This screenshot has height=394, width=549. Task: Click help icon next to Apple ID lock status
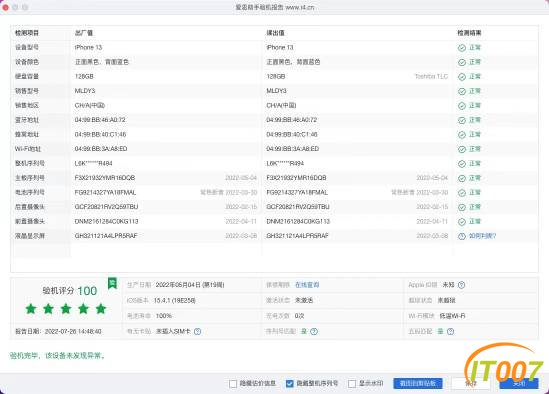point(461,285)
